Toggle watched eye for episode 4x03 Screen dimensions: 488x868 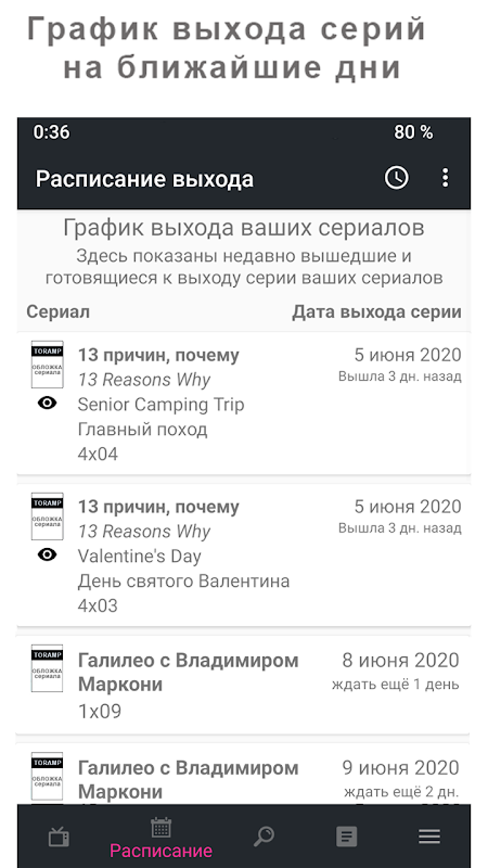click(47, 554)
